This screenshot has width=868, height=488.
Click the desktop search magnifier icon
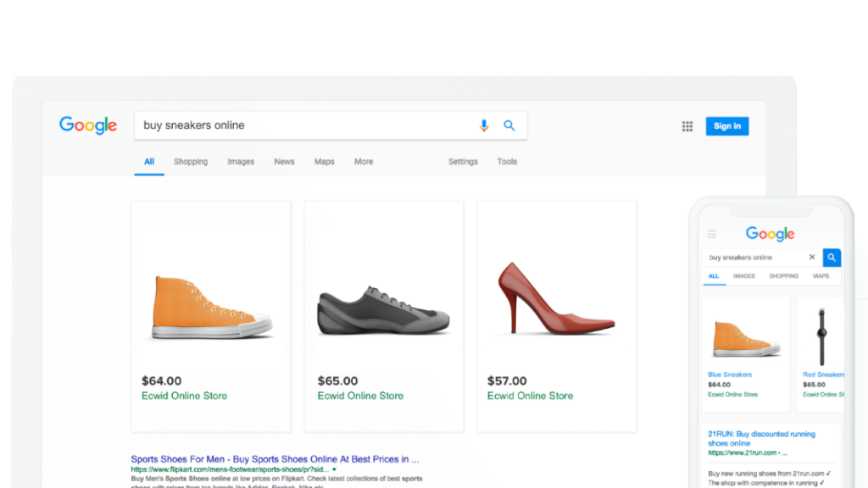click(509, 125)
